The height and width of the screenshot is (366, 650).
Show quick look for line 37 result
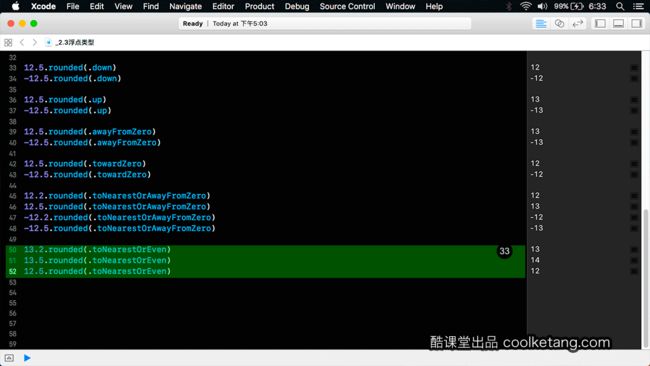tap(634, 111)
